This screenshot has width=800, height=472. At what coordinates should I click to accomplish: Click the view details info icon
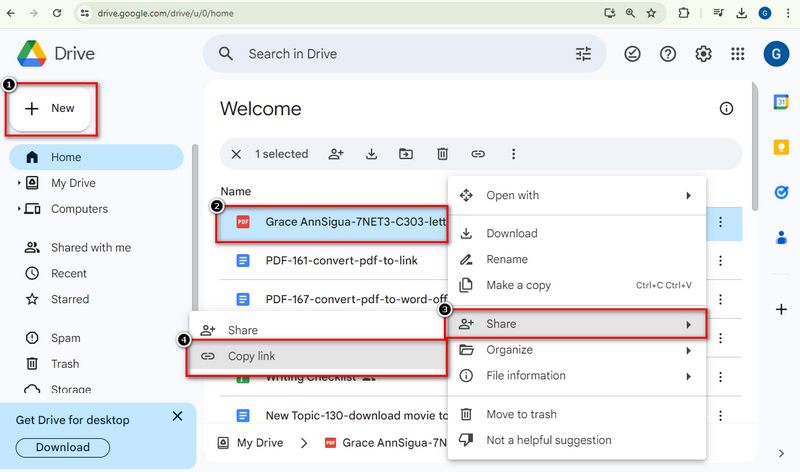pos(726,108)
